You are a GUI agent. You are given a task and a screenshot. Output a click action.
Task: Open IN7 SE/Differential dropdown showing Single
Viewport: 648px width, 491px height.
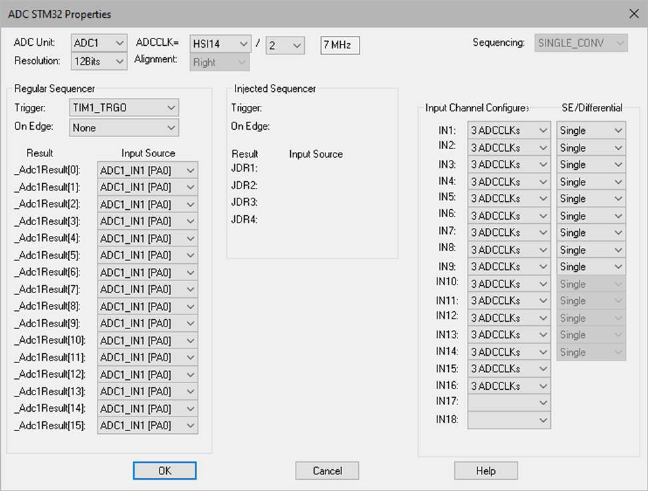[x=591, y=233]
